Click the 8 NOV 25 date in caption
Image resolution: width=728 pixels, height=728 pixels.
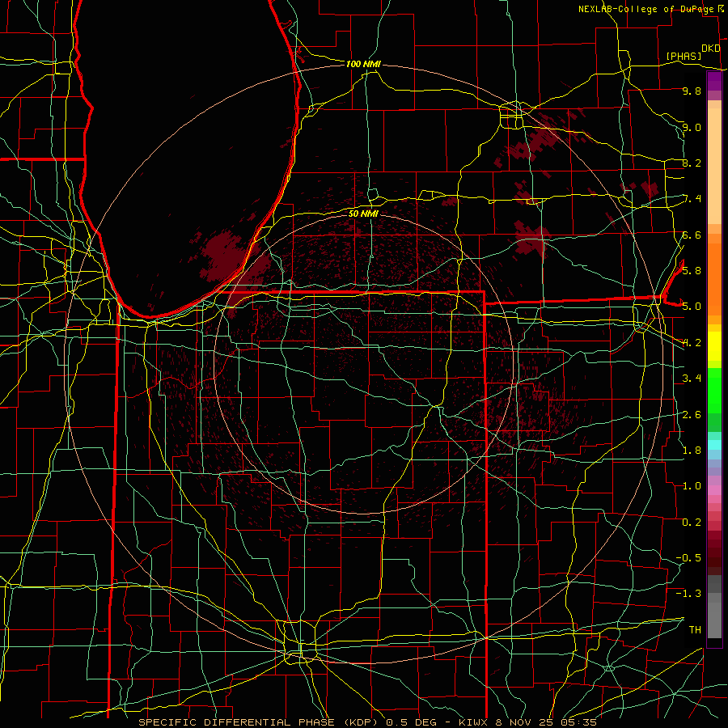tap(525, 722)
